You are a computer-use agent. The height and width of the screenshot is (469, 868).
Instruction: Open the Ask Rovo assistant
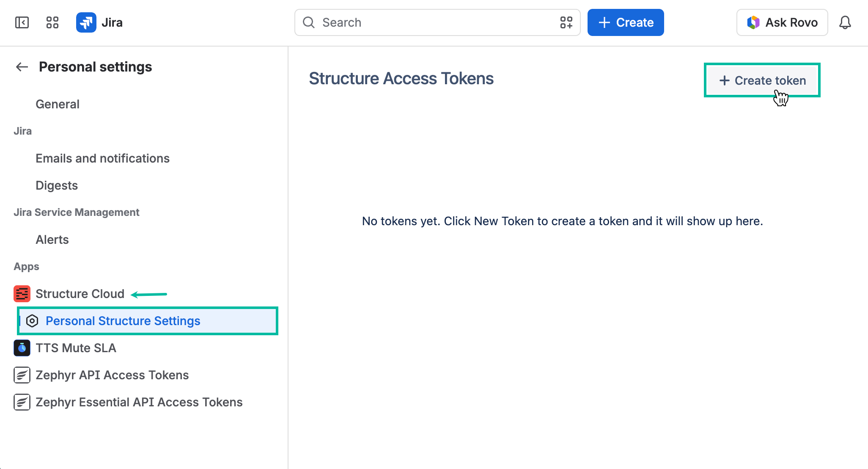pyautogui.click(x=782, y=22)
